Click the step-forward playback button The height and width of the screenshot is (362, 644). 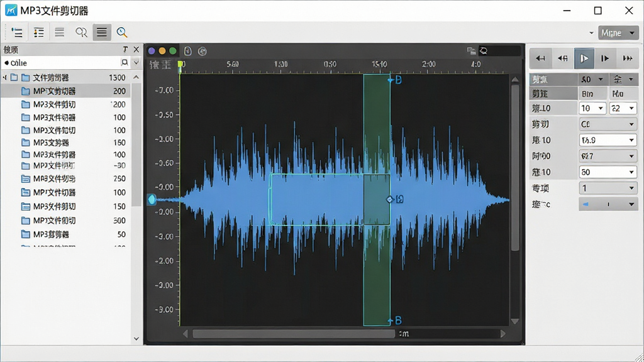[605, 58]
